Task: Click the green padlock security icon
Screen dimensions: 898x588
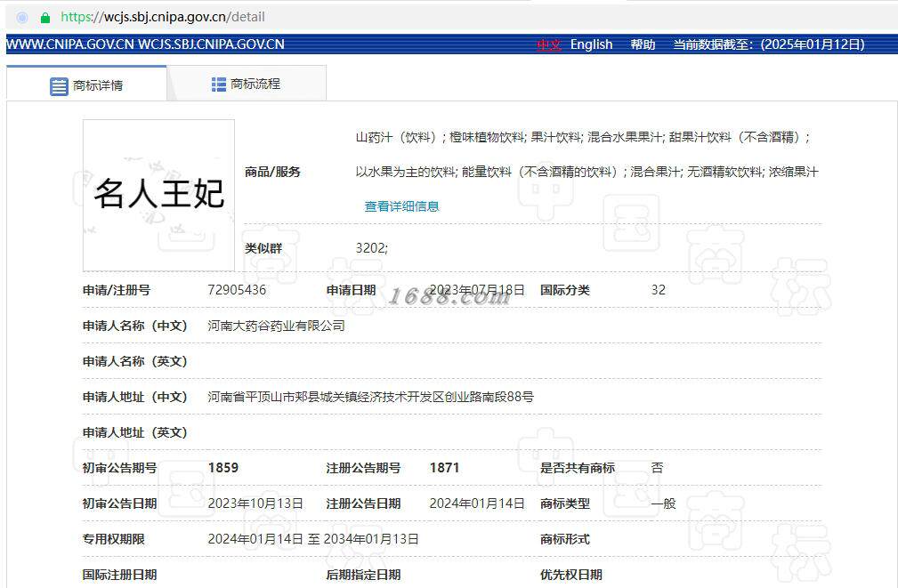Action: click(45, 18)
